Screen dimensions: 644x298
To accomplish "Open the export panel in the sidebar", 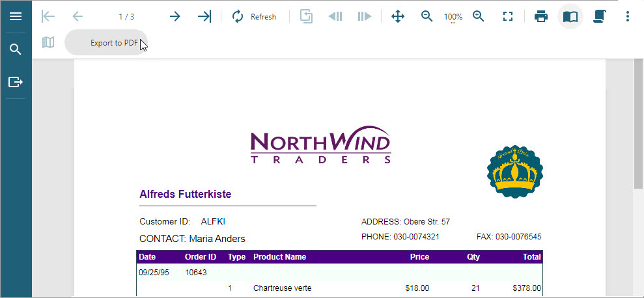I will coord(16,82).
